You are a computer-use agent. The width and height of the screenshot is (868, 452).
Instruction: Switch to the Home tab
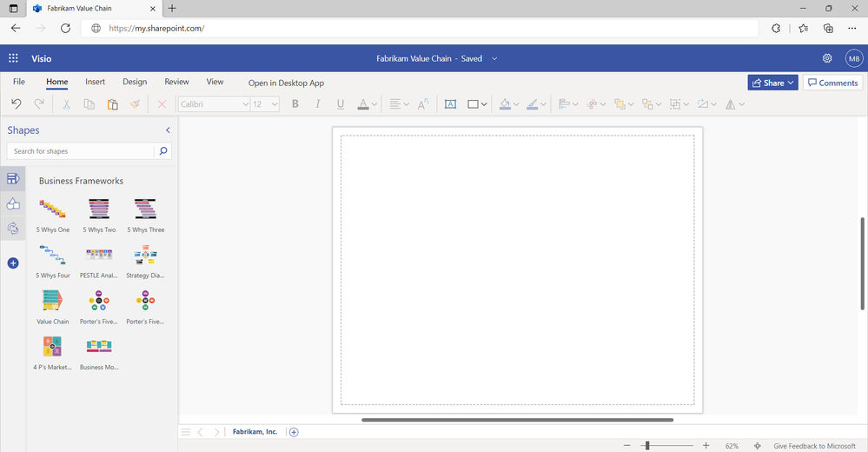pos(57,82)
